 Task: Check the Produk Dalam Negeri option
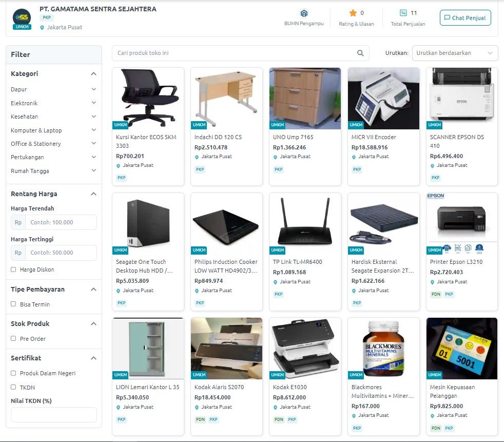click(13, 373)
